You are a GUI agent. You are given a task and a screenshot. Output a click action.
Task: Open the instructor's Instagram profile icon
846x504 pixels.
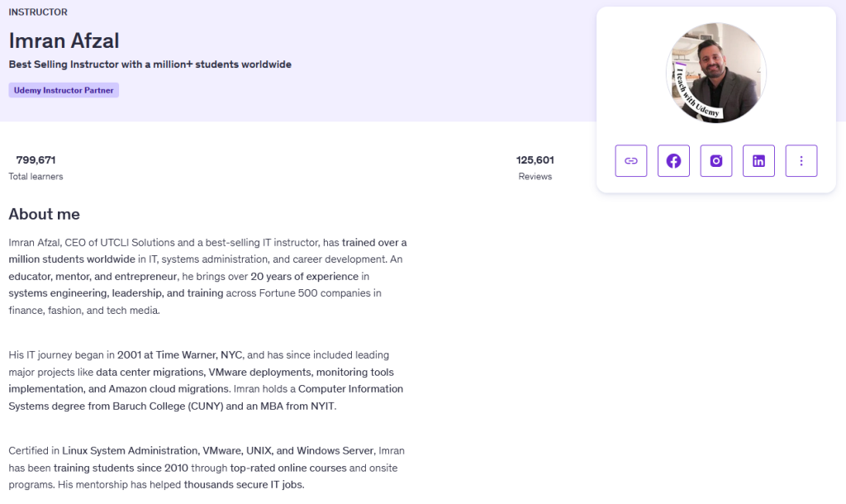(716, 161)
